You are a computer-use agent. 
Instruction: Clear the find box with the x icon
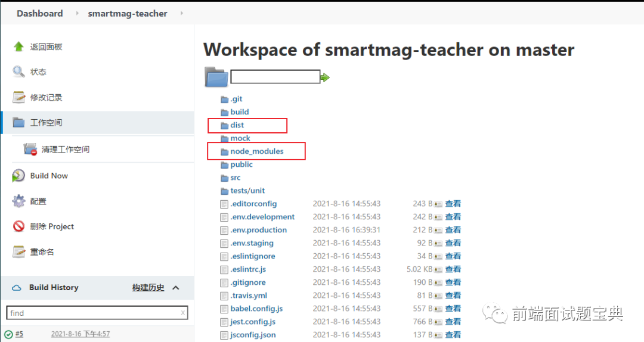tap(183, 313)
